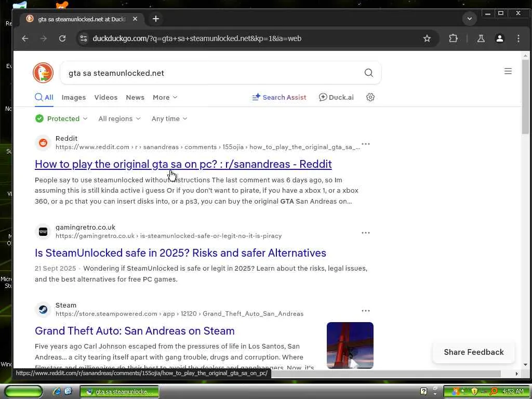Switch to the Images tab
The image size is (532, 399).
(74, 97)
